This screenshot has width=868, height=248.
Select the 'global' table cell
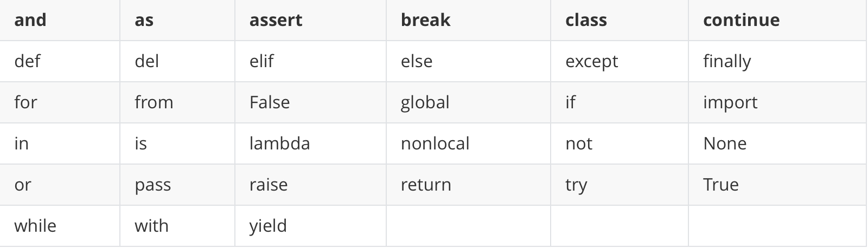tap(468, 102)
